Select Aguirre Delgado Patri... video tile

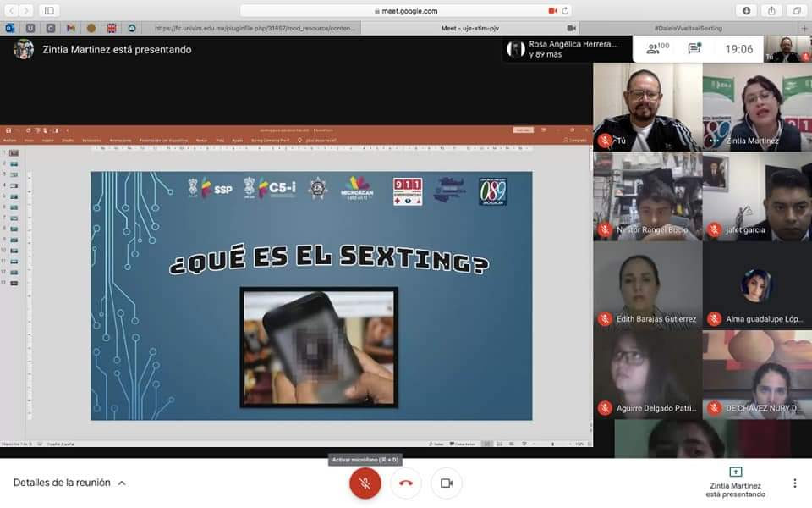(x=647, y=375)
